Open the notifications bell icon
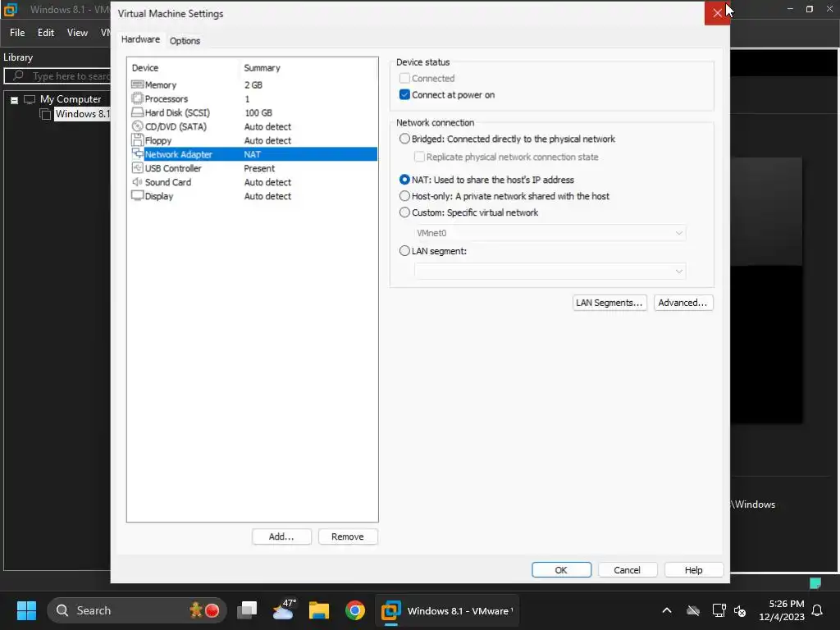 818,610
